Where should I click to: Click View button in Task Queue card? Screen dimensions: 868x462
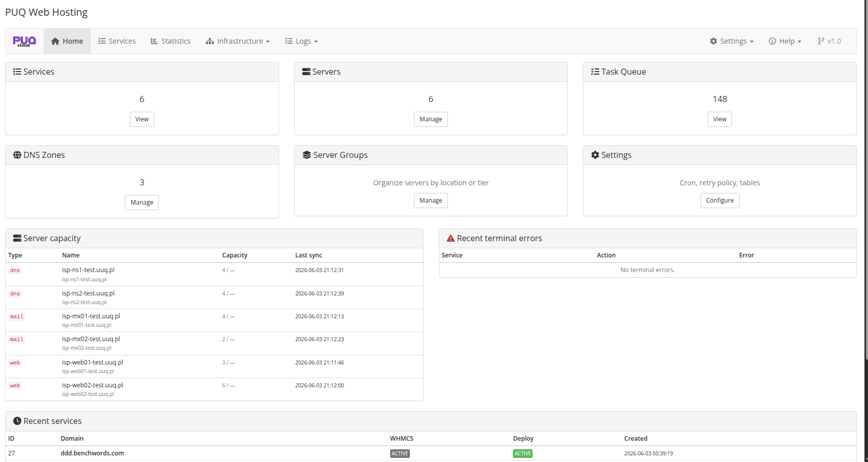point(720,119)
